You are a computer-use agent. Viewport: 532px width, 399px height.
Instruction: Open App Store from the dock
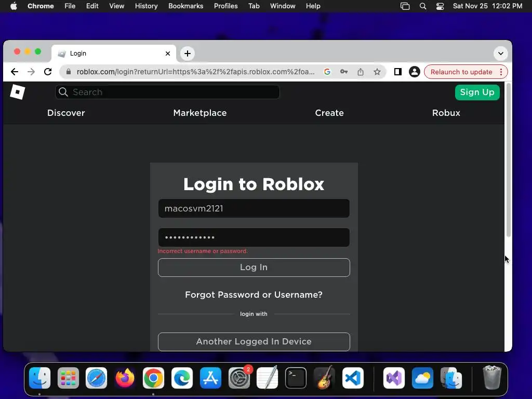(x=210, y=378)
